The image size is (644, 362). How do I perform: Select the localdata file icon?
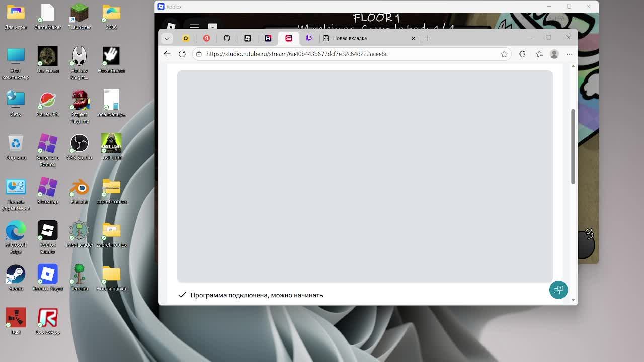pos(111,104)
